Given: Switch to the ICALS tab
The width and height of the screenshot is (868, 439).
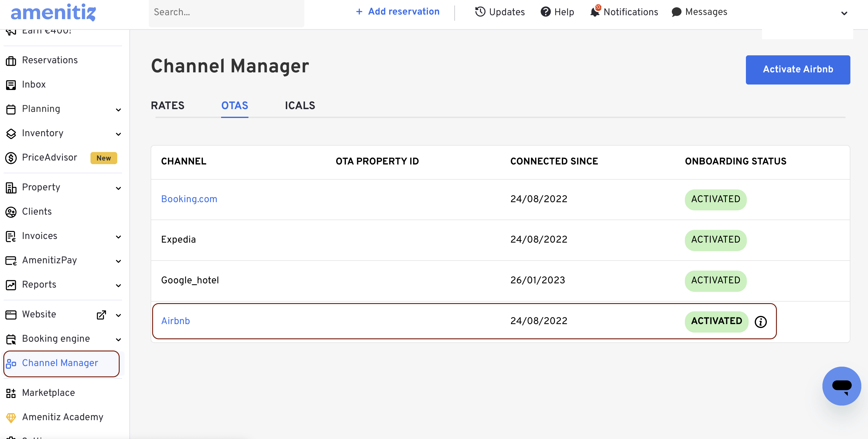Looking at the screenshot, I should pos(300,105).
